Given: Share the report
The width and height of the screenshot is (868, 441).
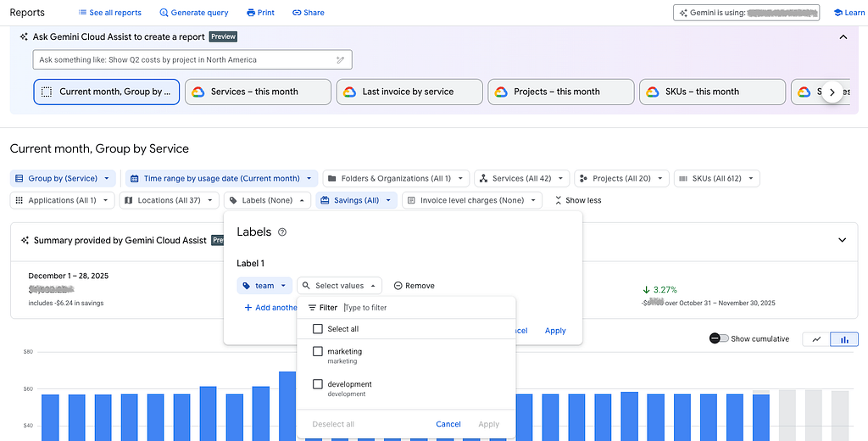Looking at the screenshot, I should coord(309,12).
